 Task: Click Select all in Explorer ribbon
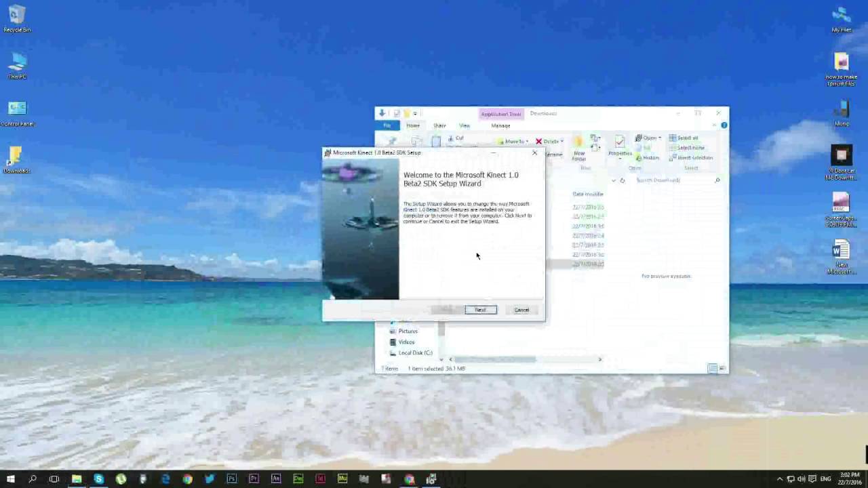[684, 138]
